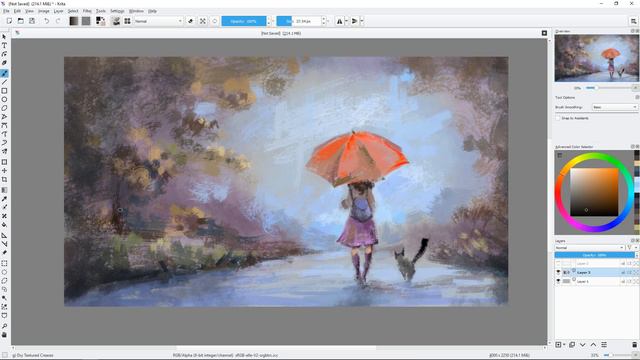Open the Brush Smoothing dropdown
The height and width of the screenshot is (360, 640).
[615, 107]
